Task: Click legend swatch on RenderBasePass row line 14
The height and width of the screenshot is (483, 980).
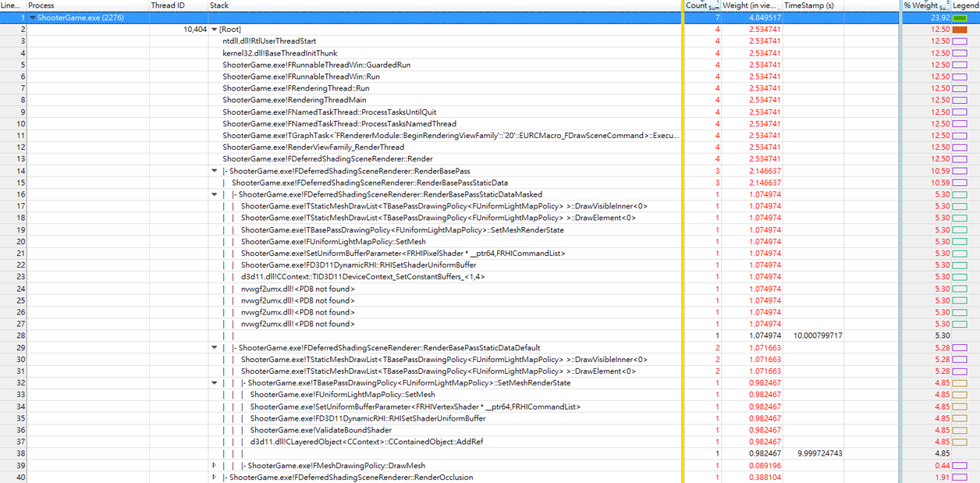Action: tap(960, 171)
